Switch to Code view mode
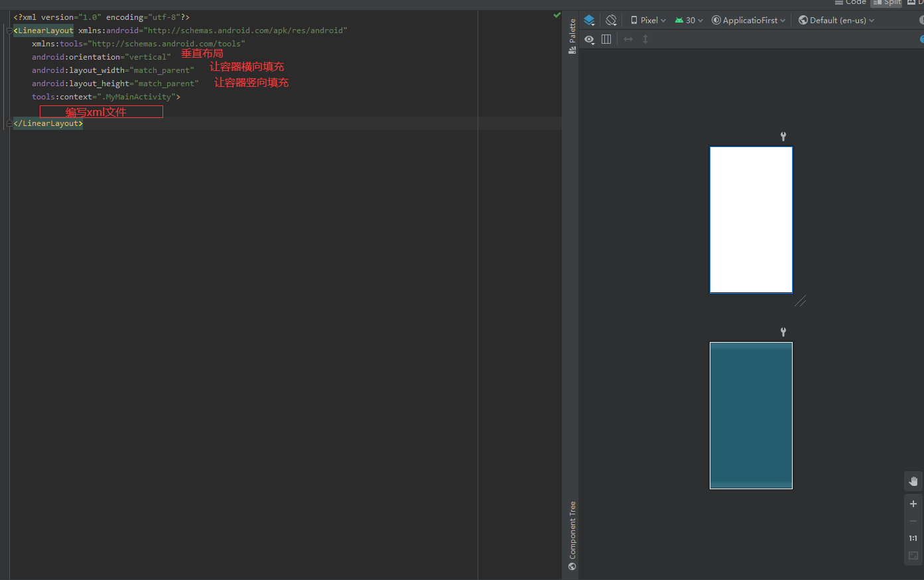Screen dimensions: 924x580 pos(850,3)
